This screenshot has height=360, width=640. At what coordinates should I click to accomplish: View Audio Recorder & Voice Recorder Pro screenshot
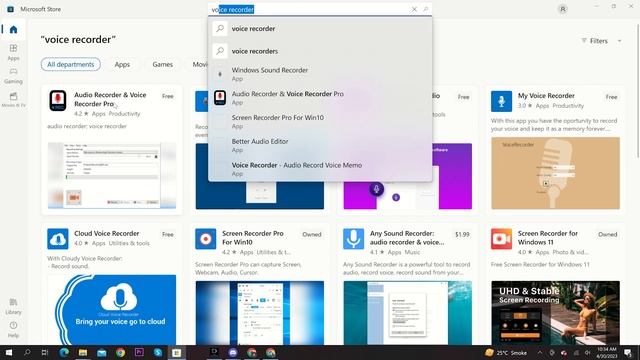pyautogui.click(x=112, y=176)
